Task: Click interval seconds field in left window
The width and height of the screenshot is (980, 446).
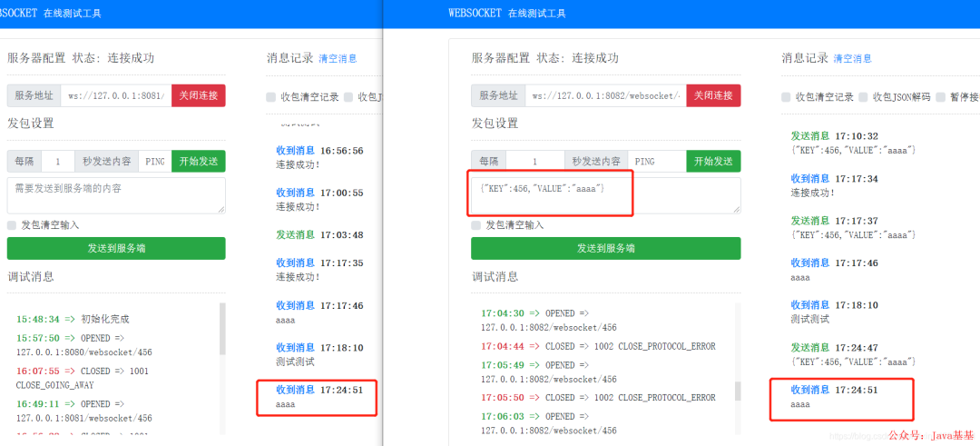Action: pyautogui.click(x=58, y=162)
